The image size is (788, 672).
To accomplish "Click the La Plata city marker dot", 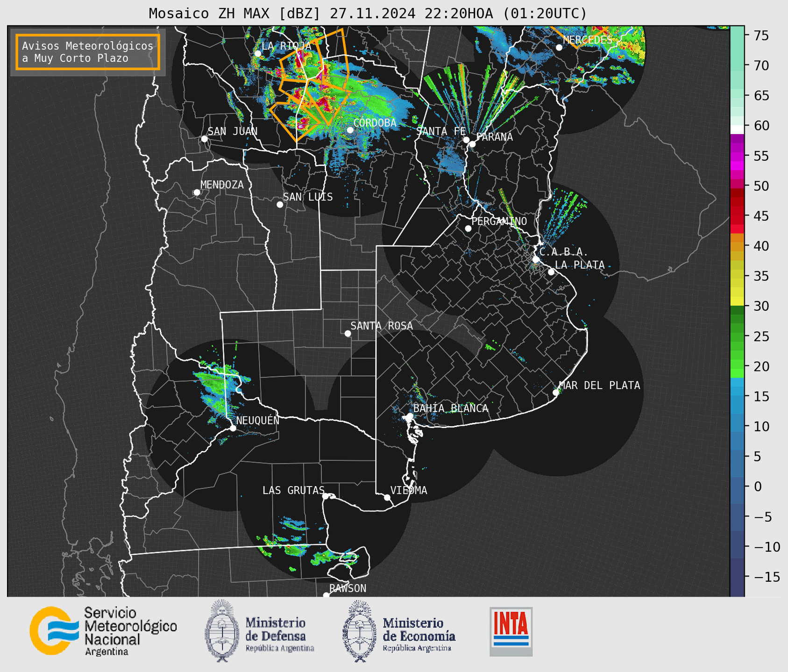I will pos(551,272).
